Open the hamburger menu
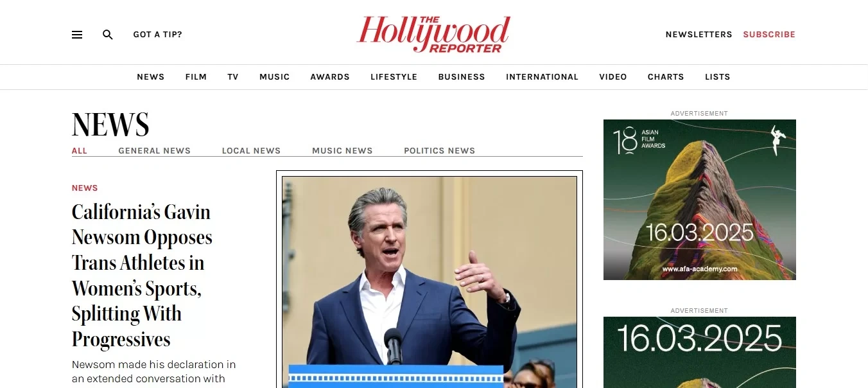 [77, 35]
